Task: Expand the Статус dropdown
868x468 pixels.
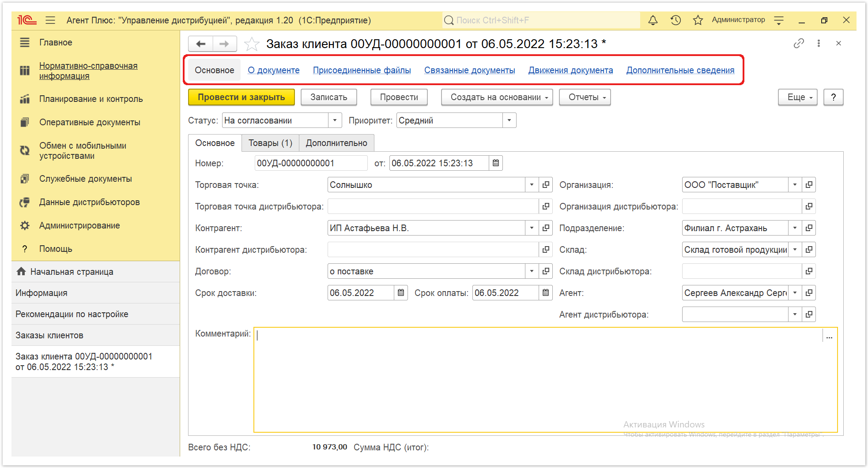Action: click(x=335, y=120)
